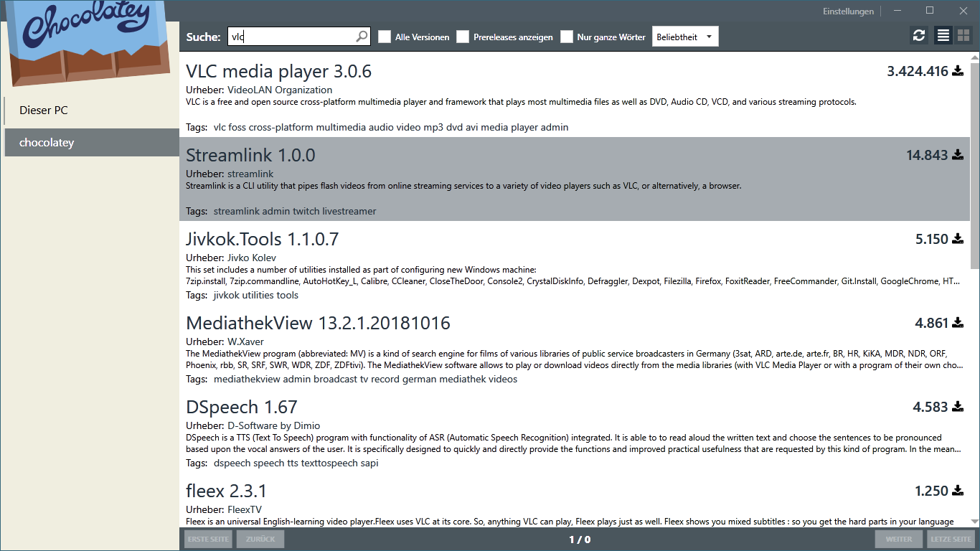Click author FleexTV

pos(245,509)
